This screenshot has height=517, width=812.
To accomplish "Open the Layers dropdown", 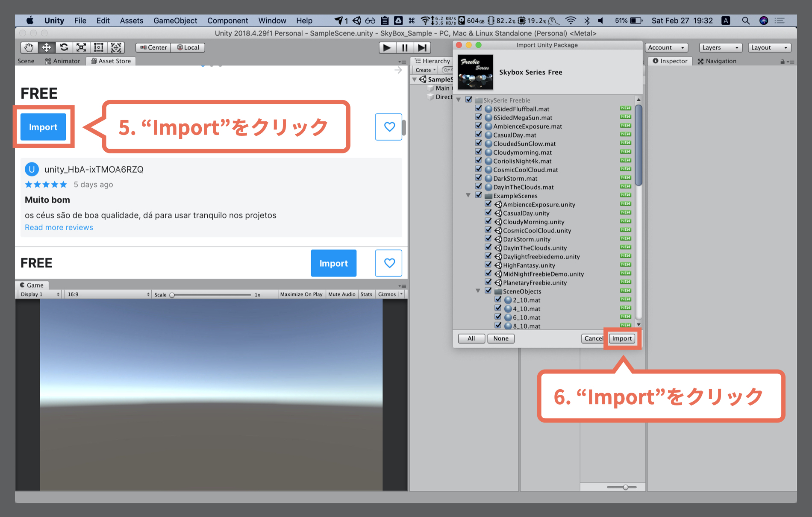I will tap(721, 47).
